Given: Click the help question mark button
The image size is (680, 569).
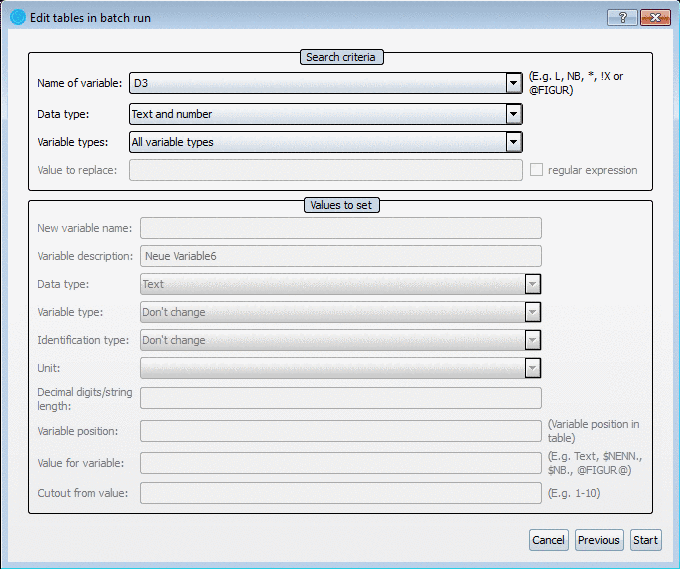Looking at the screenshot, I should point(621,18).
